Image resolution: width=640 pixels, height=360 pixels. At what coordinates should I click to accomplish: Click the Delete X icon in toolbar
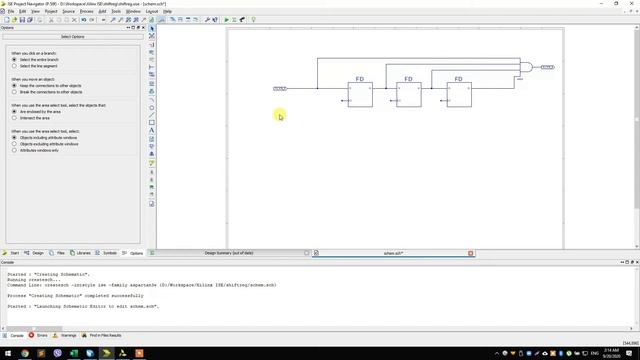click(x=74, y=20)
